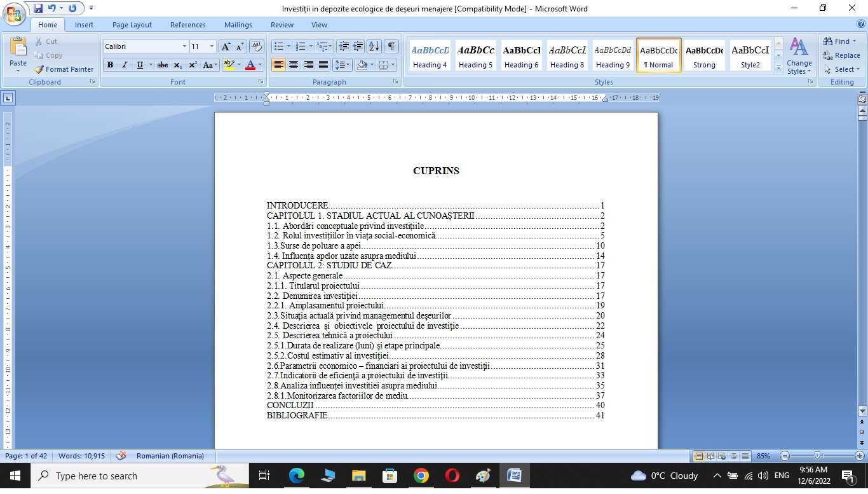The width and height of the screenshot is (868, 494).
Task: Open the font size dropdown
Action: tap(212, 46)
